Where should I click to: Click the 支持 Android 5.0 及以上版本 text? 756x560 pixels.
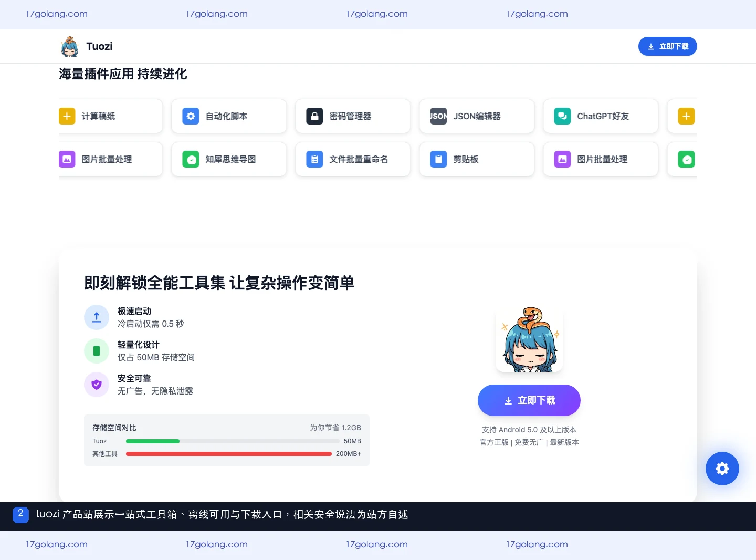pos(529,430)
